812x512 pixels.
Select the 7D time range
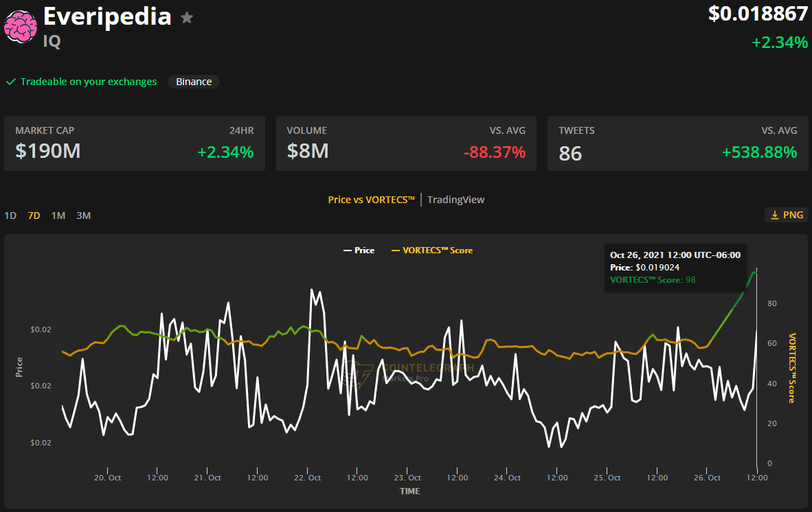(34, 216)
